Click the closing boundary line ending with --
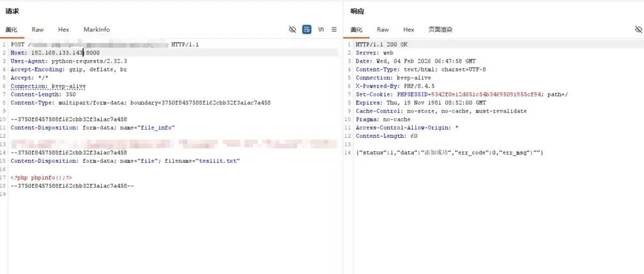Viewport: 644px width, 274px height. pyautogui.click(x=72, y=186)
